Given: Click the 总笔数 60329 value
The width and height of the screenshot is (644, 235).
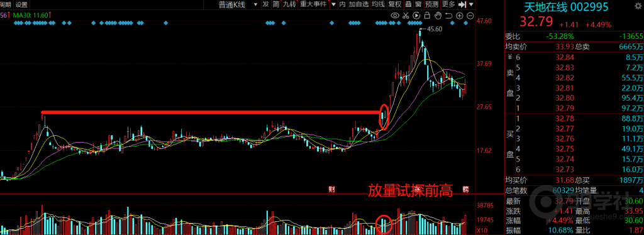Looking at the screenshot, I should pos(564,190).
